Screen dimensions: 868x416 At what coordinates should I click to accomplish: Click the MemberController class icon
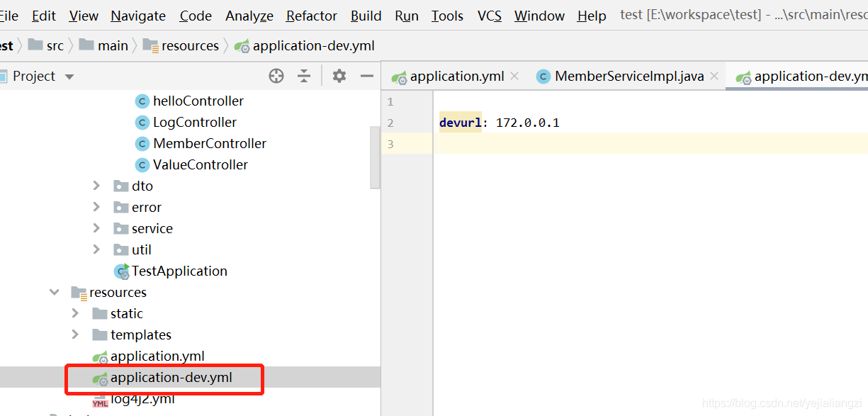click(x=142, y=144)
